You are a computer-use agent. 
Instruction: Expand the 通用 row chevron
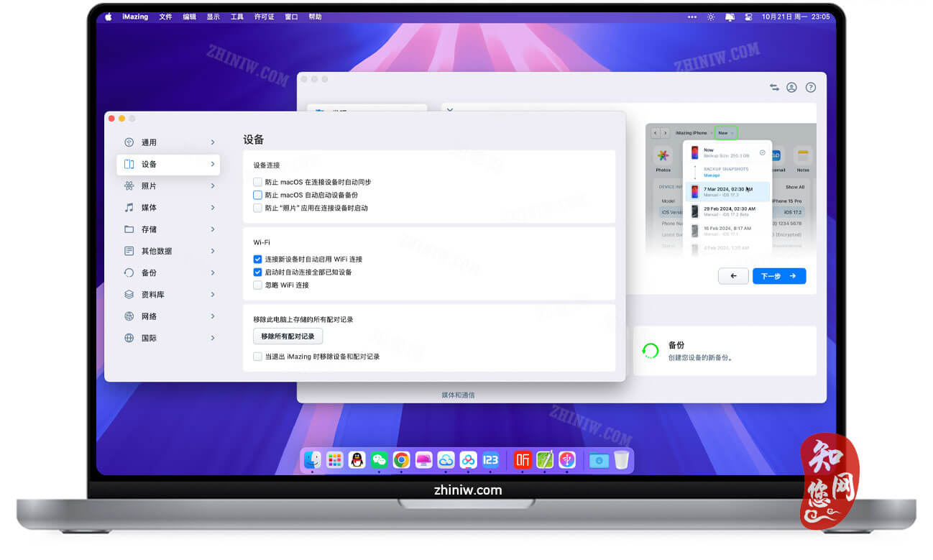[x=213, y=142]
